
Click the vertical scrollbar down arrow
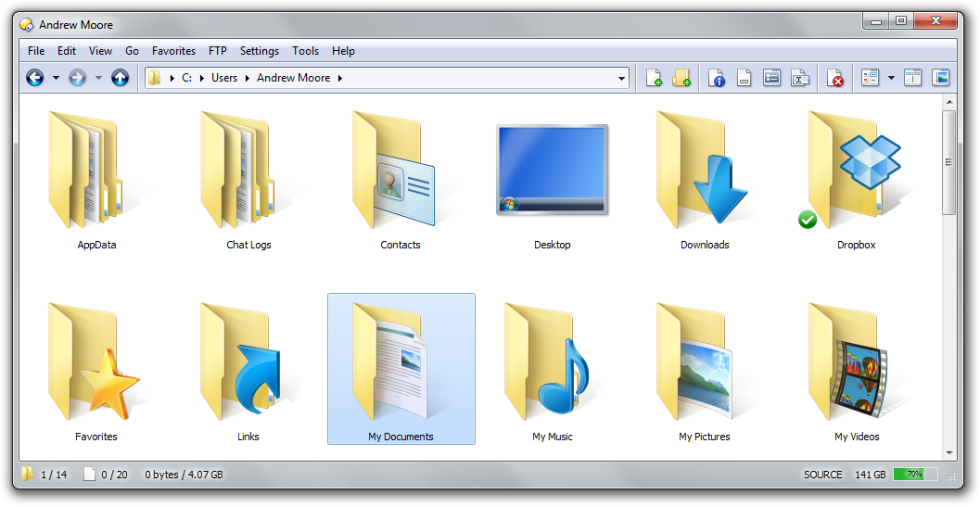point(949,453)
